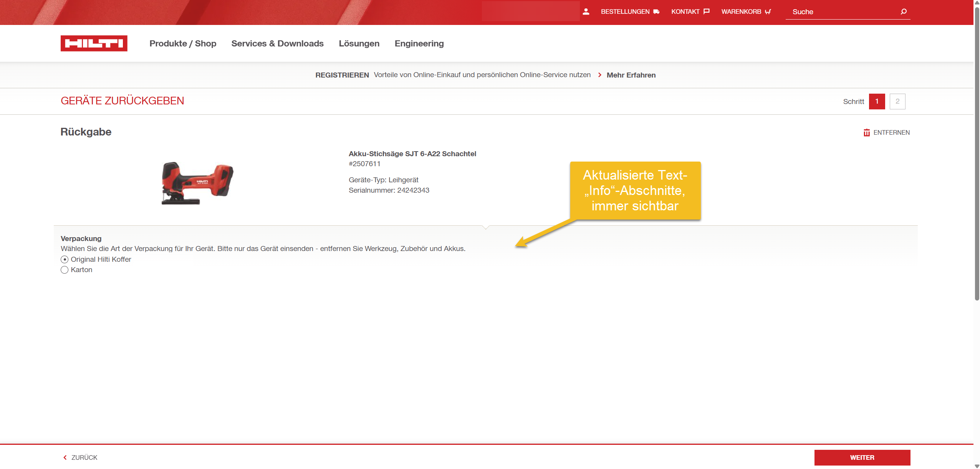Open the Warenkorb shopping cart

(746, 12)
